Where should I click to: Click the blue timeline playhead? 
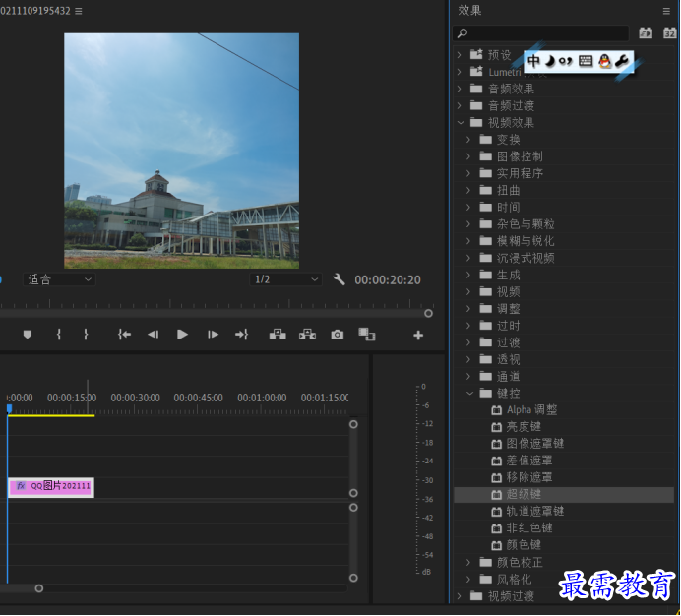pos(9,408)
